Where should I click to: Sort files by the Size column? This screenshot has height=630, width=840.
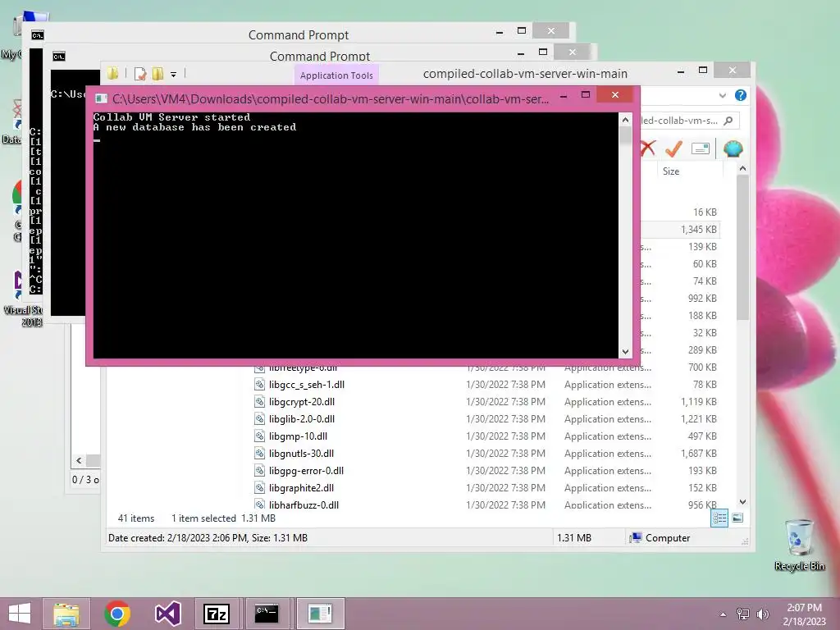(671, 171)
